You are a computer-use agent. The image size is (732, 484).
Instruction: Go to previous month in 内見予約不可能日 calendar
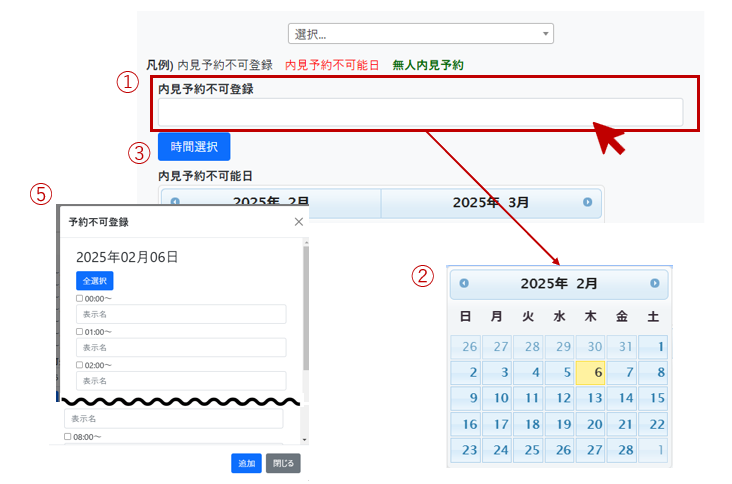click(x=175, y=202)
